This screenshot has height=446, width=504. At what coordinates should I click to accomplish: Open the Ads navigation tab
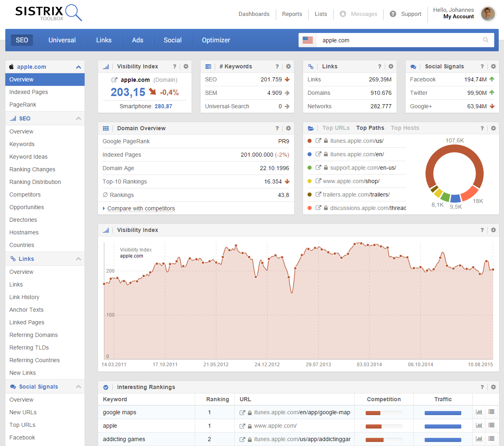coord(137,40)
